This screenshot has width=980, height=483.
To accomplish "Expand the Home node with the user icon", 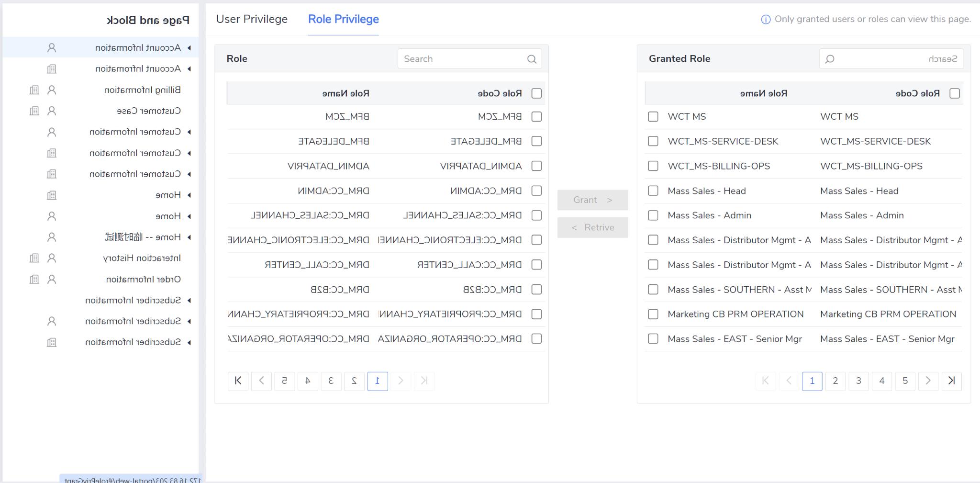I will coord(189,216).
